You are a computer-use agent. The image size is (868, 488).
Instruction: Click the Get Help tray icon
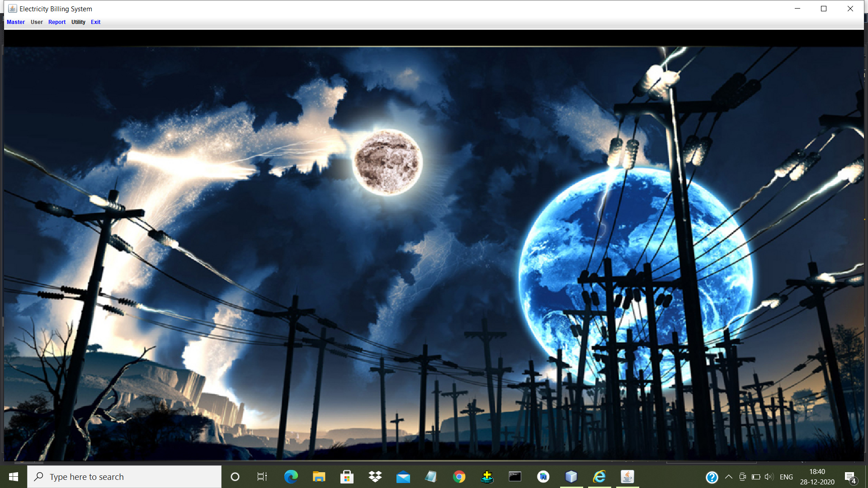(712, 477)
